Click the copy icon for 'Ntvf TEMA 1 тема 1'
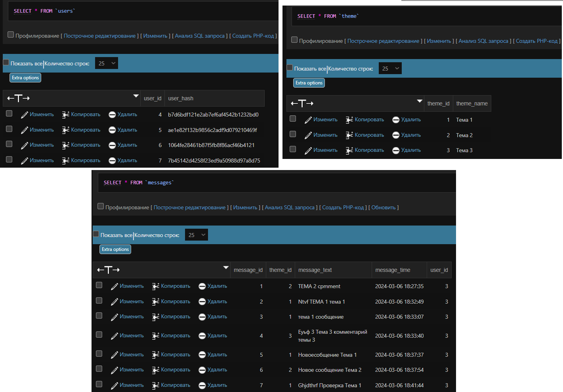The height and width of the screenshot is (392, 563). tap(156, 302)
